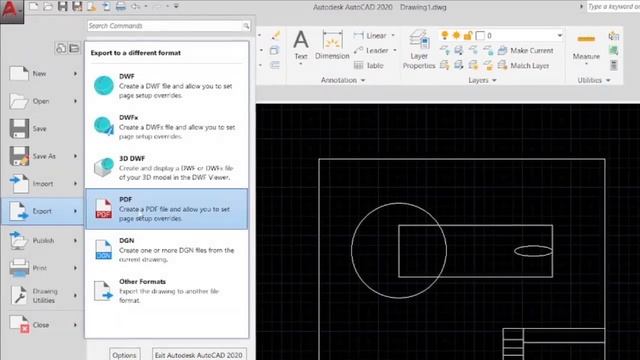
Task: Select Drawing Utilities in the application menu
Action: click(x=42, y=296)
